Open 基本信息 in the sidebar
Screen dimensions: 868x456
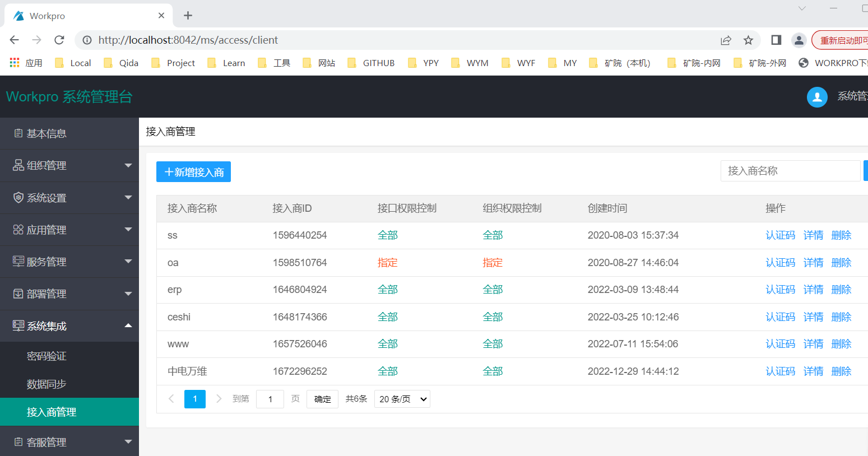pos(47,133)
